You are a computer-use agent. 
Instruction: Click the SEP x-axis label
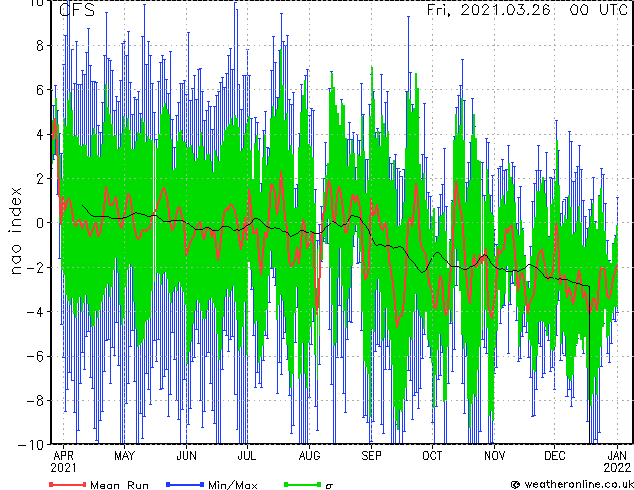pyautogui.click(x=371, y=456)
